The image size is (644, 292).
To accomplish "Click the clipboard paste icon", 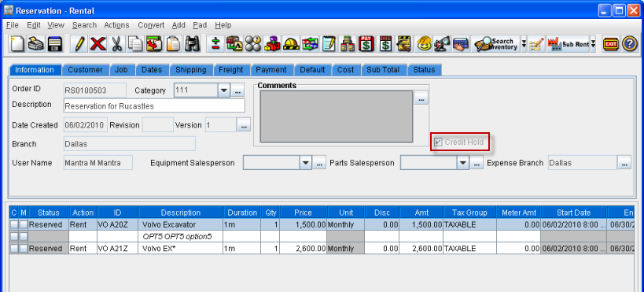I will pos(173,43).
